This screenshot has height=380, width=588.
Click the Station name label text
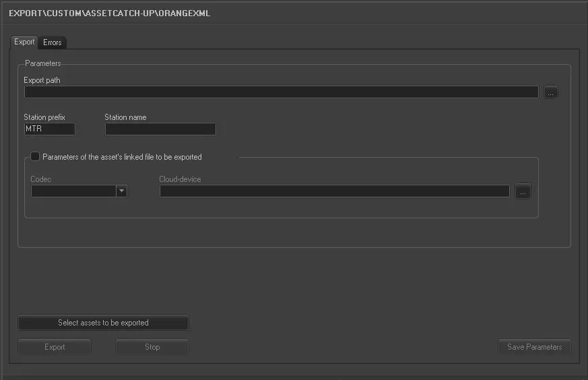125,117
